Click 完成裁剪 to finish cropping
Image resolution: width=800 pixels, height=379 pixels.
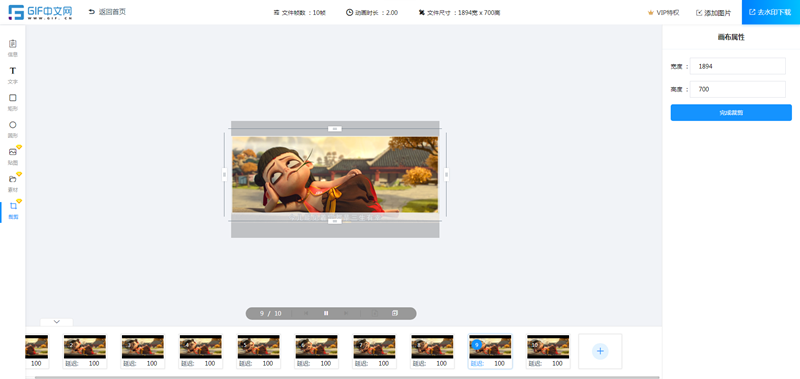(x=731, y=113)
